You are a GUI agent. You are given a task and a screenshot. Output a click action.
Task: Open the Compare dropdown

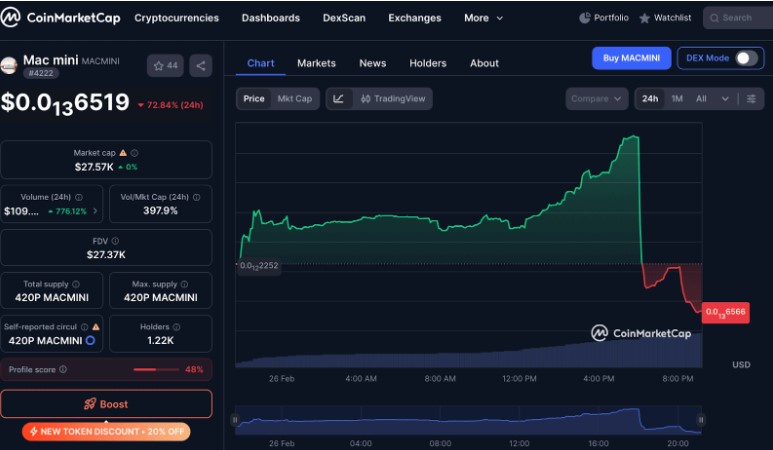tap(597, 99)
